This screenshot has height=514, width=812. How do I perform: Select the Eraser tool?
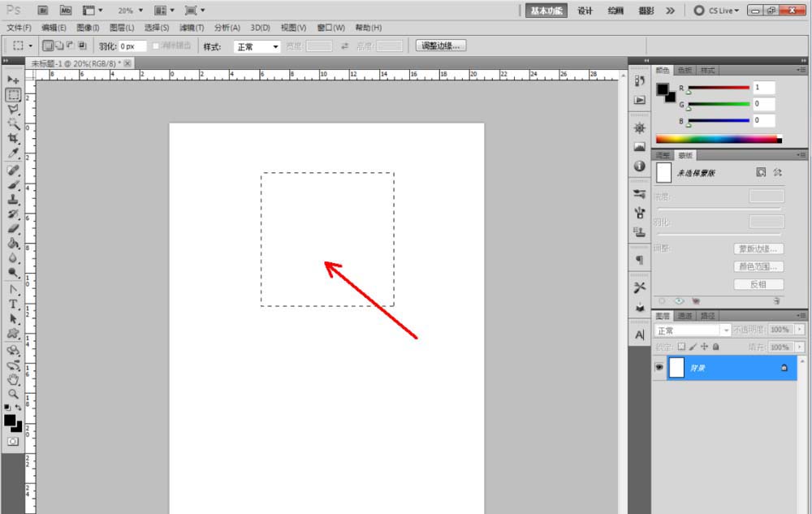coord(13,229)
